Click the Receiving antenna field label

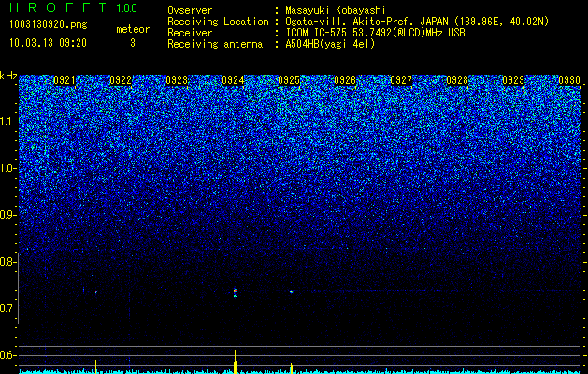pyautogui.click(x=215, y=44)
